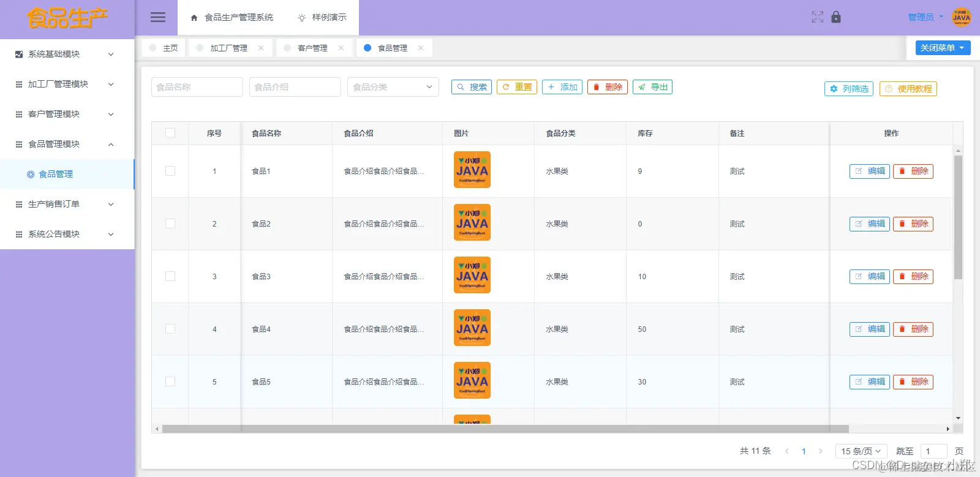Click the vertical table scrollbar thumb
980x477 pixels.
958,217
